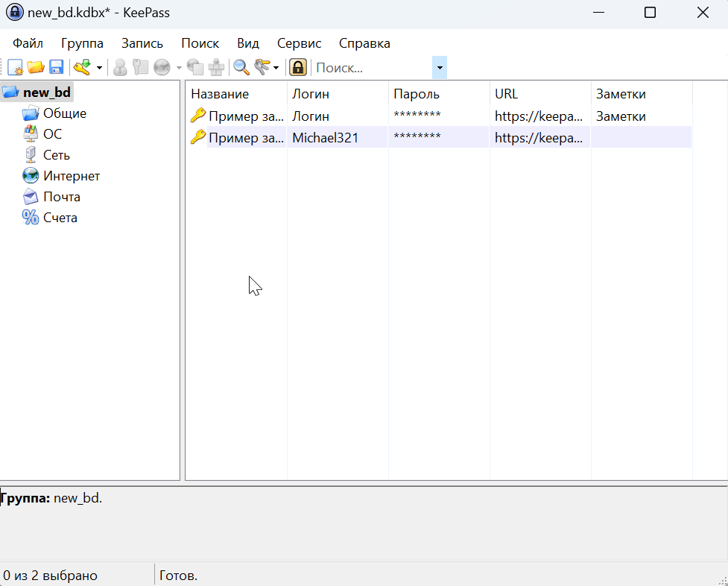This screenshot has height=586, width=728.
Task: Click the Готов status text
Action: 178,576
